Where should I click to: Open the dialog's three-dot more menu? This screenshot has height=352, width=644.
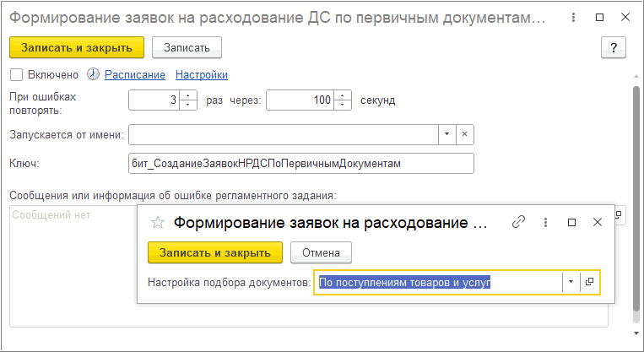[x=546, y=222]
